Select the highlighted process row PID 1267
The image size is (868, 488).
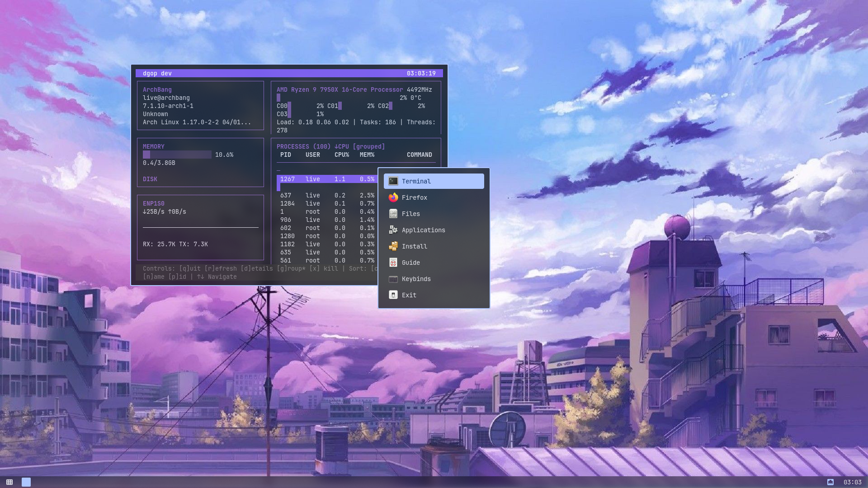327,179
